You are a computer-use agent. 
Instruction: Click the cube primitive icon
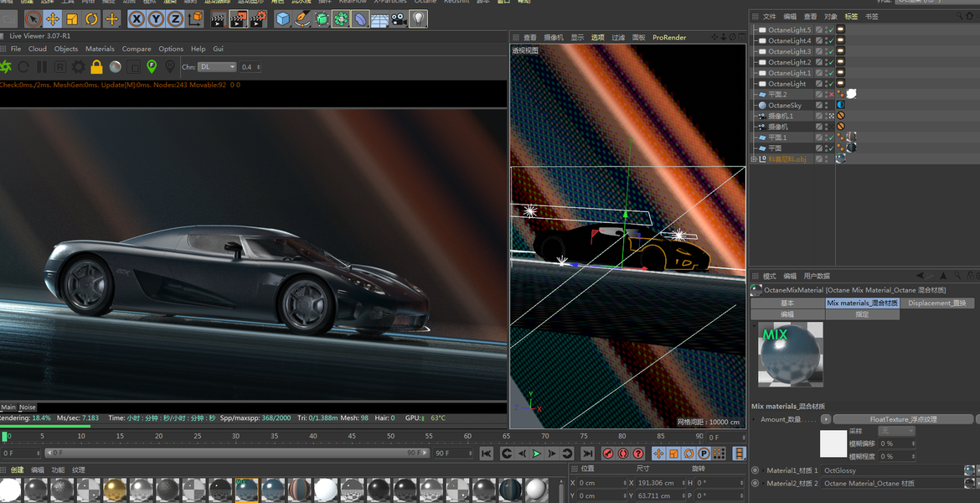pos(282,18)
